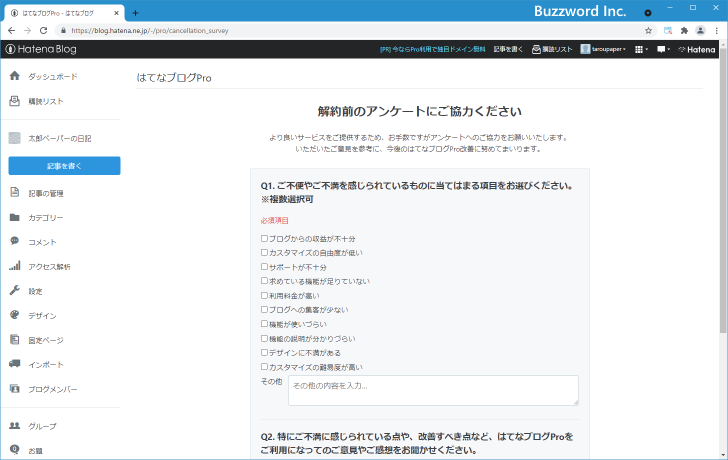The width and height of the screenshot is (728, 460).
Task: Click the Hatena link at top right
Action: coord(696,49)
